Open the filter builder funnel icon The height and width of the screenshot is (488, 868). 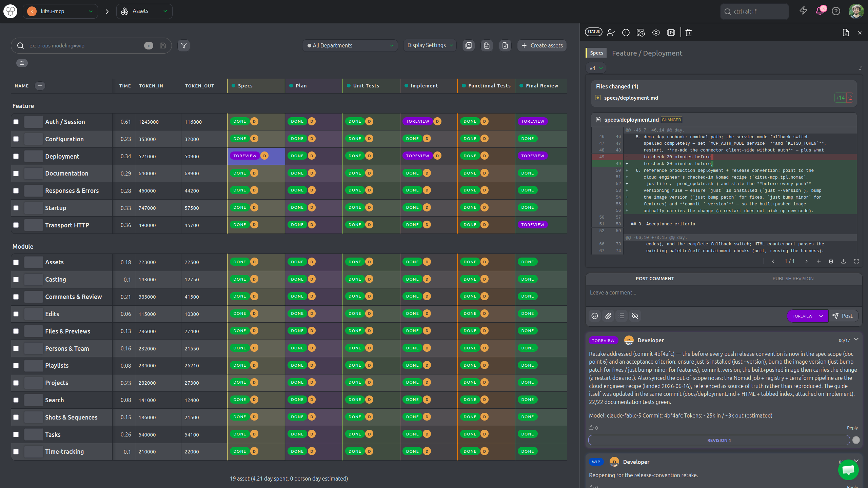183,45
